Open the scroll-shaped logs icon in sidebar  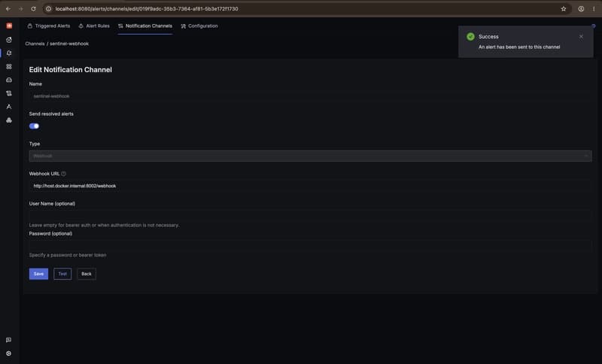click(9, 93)
